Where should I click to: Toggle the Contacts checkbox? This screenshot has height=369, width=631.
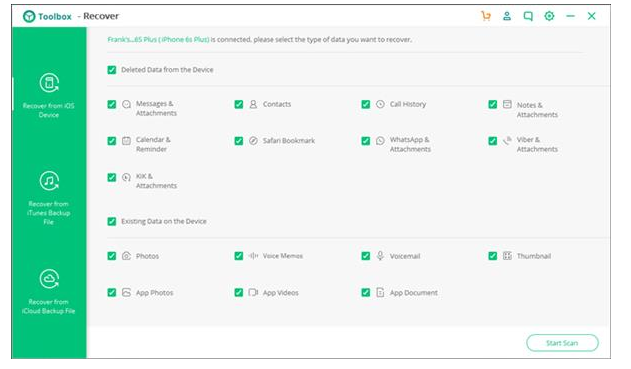(x=239, y=105)
